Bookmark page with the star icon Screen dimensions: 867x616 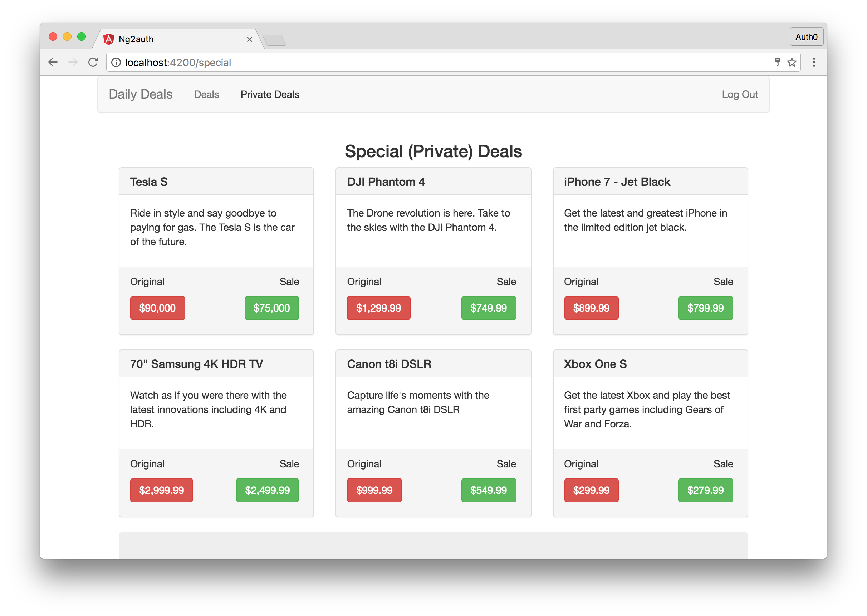click(792, 62)
